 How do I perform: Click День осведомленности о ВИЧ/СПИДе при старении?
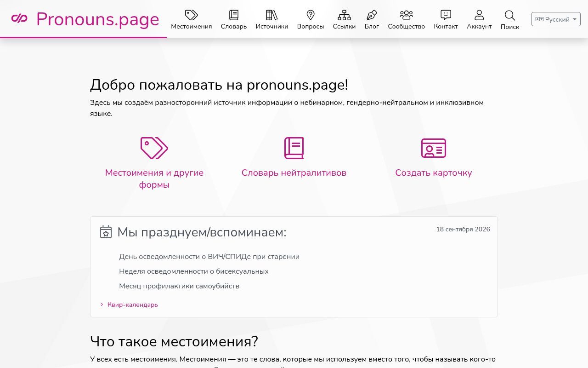[209, 257]
